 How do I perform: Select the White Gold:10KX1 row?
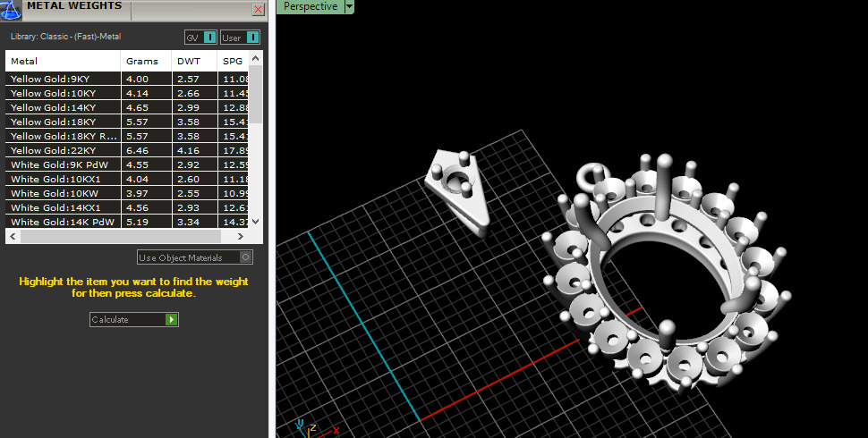127,179
